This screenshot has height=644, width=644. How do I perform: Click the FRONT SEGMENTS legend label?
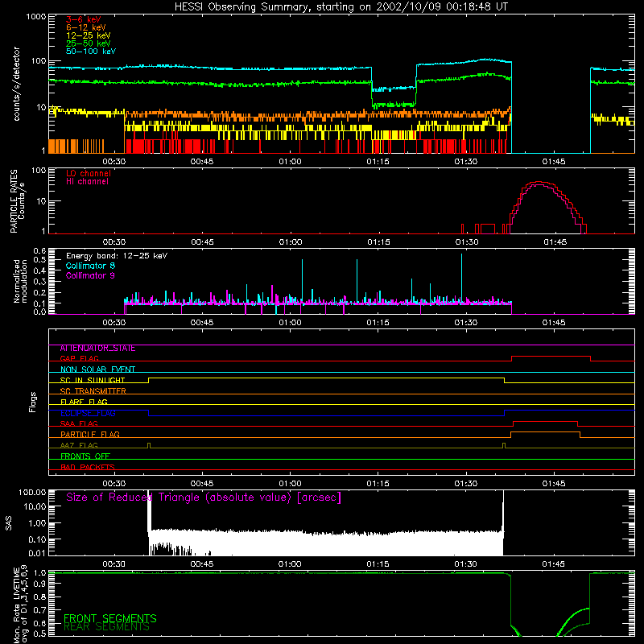[x=110, y=618]
